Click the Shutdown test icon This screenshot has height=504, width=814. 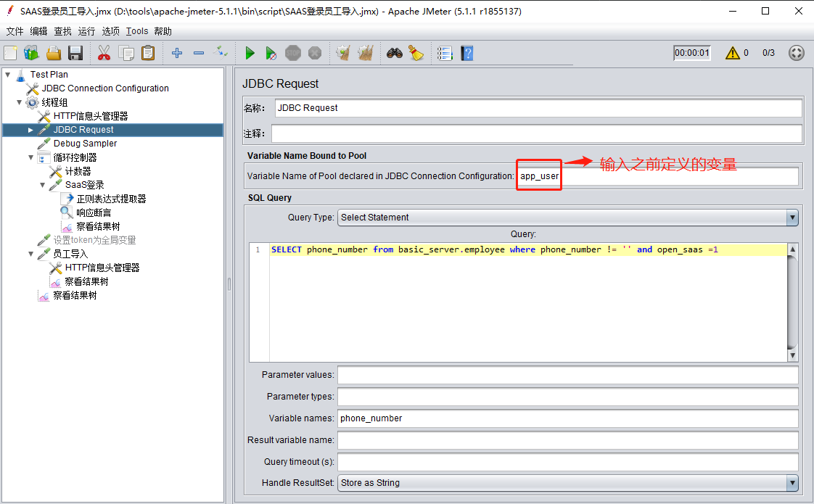315,53
